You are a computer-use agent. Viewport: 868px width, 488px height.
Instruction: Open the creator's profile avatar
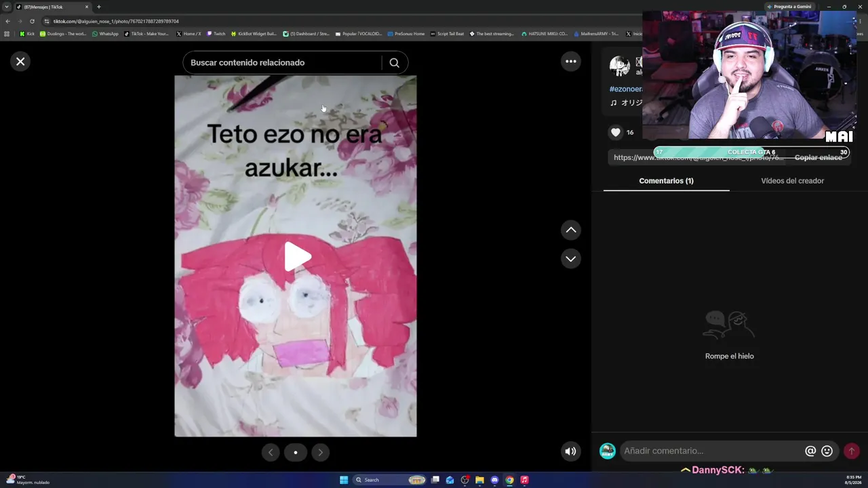pos(620,66)
